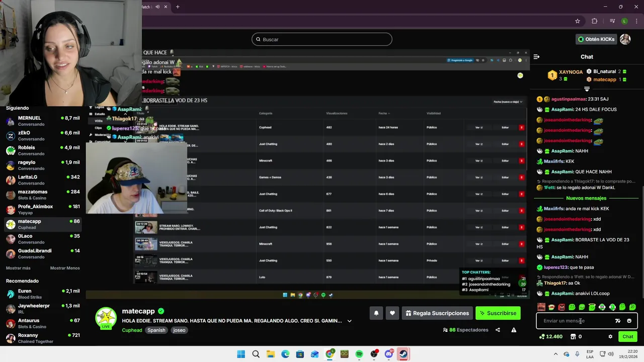Open Roxanny in Recomendado list
This screenshot has height=362, width=644.
tap(43, 338)
